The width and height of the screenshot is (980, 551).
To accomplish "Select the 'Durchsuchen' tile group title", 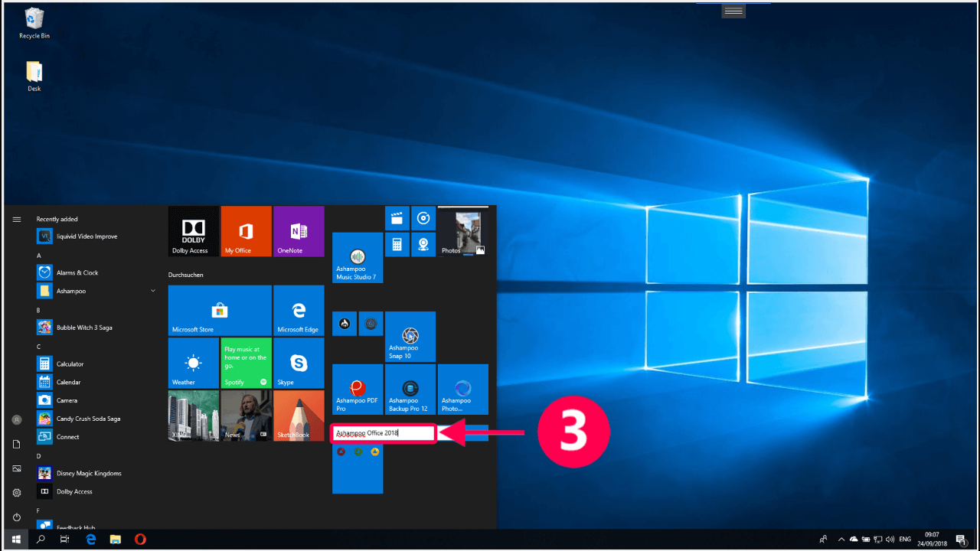I will [186, 275].
